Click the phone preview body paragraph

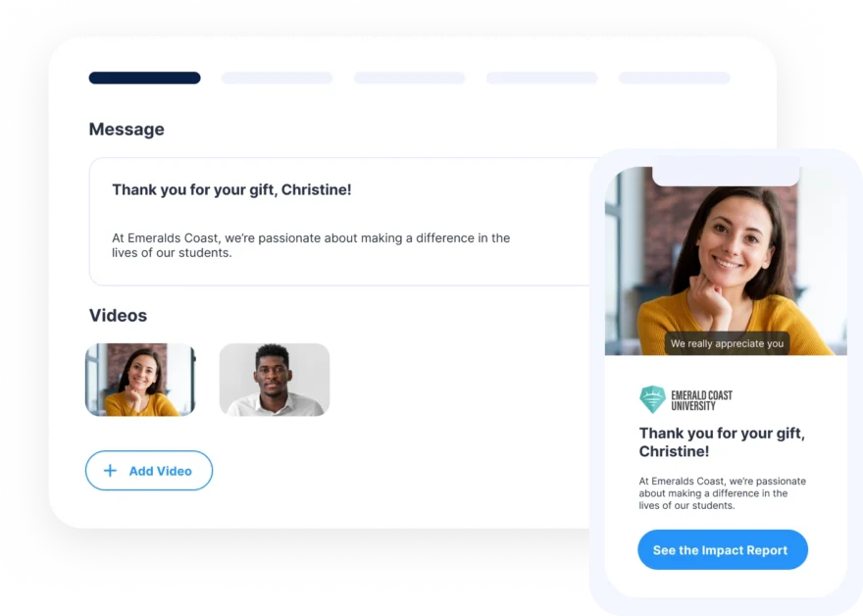(722, 493)
